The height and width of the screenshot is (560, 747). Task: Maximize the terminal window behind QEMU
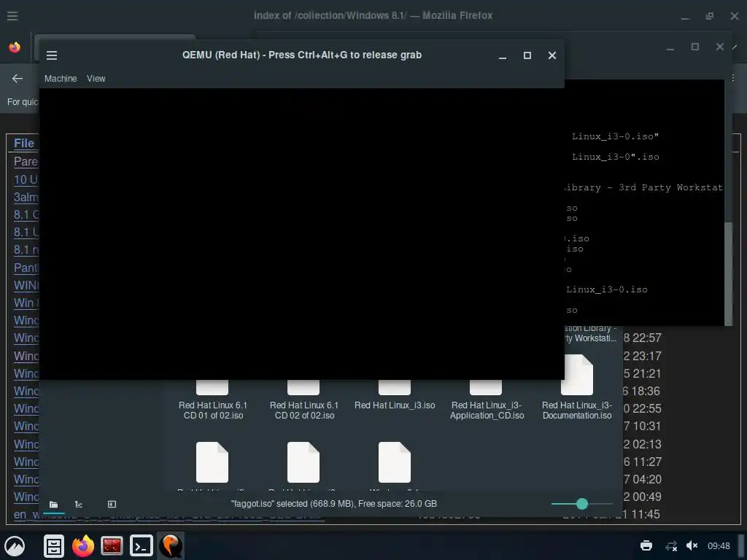(x=695, y=47)
